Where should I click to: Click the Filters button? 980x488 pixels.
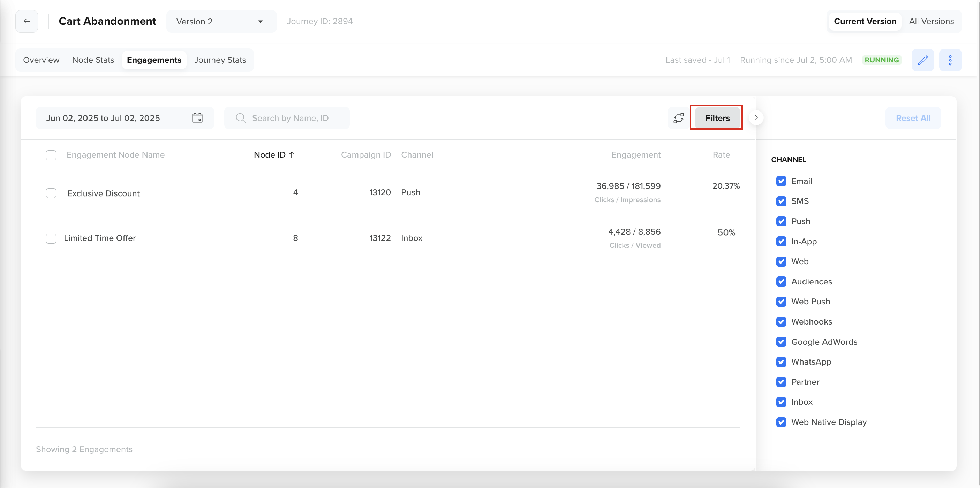717,117
